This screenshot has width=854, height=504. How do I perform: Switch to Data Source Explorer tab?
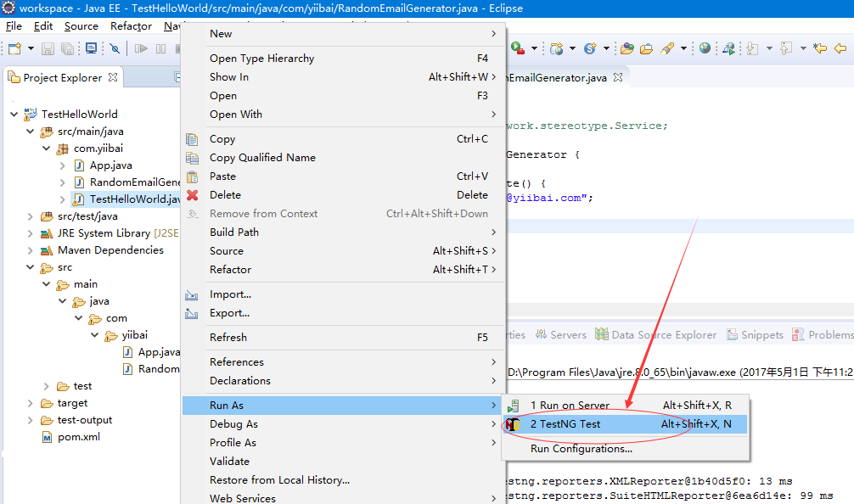tap(655, 335)
